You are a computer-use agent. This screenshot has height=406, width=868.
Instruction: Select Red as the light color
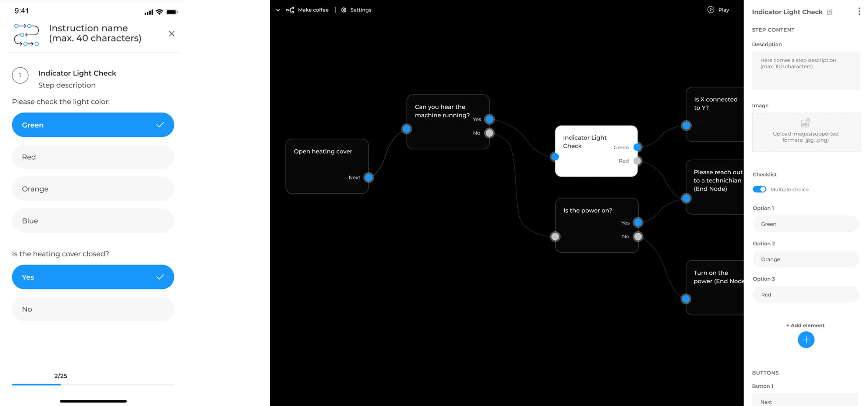pyautogui.click(x=92, y=156)
